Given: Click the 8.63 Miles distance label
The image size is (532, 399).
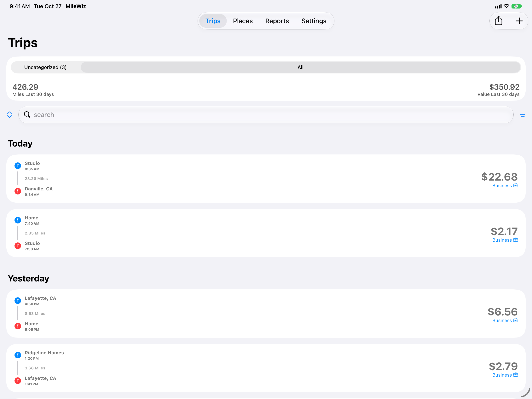Looking at the screenshot, I should pos(35,313).
